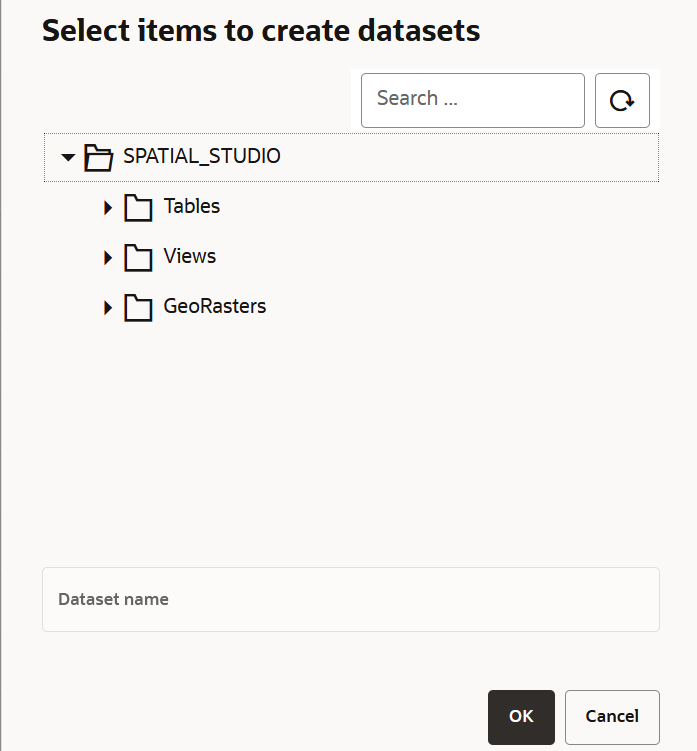Viewport: 697px width, 751px height.
Task: Select the GeoRasters tree item label
Action: 215,306
